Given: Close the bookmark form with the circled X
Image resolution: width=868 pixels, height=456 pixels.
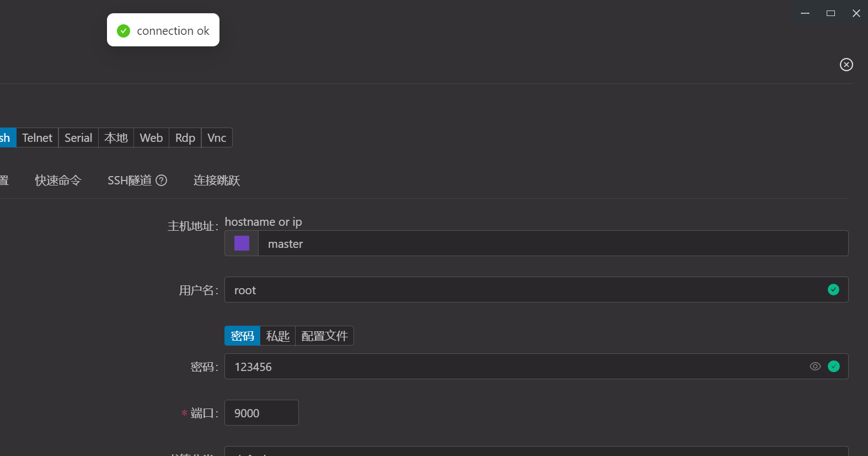Looking at the screenshot, I should click(846, 65).
